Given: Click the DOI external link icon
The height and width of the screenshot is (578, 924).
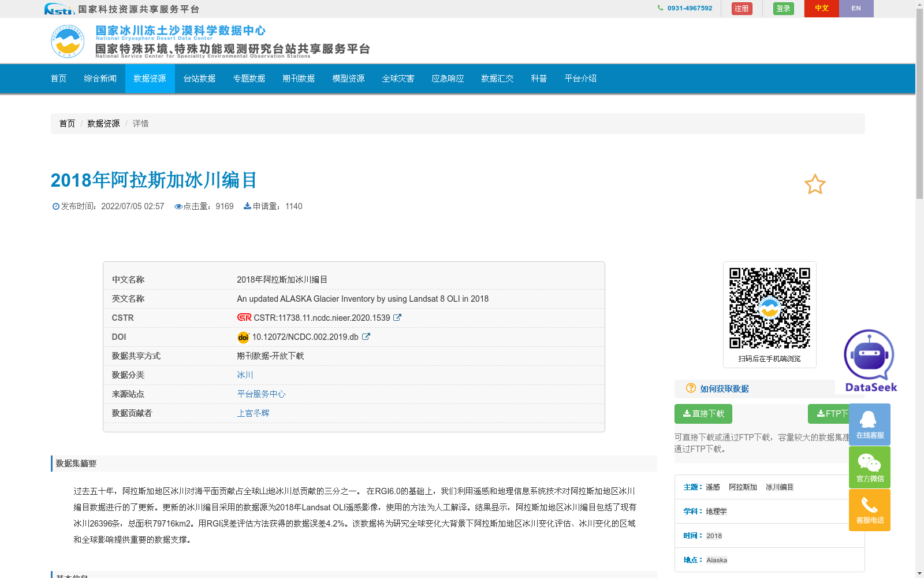Looking at the screenshot, I should click(366, 336).
